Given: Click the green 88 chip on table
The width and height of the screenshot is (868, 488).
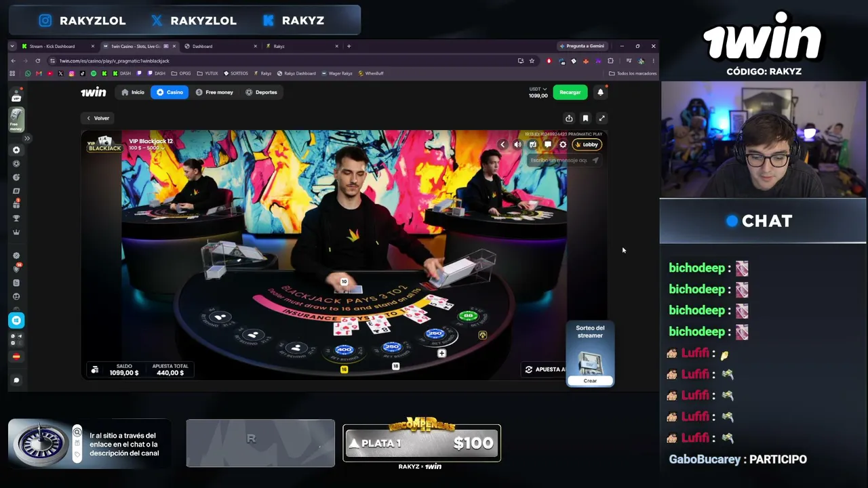Looking at the screenshot, I should pos(468,316).
